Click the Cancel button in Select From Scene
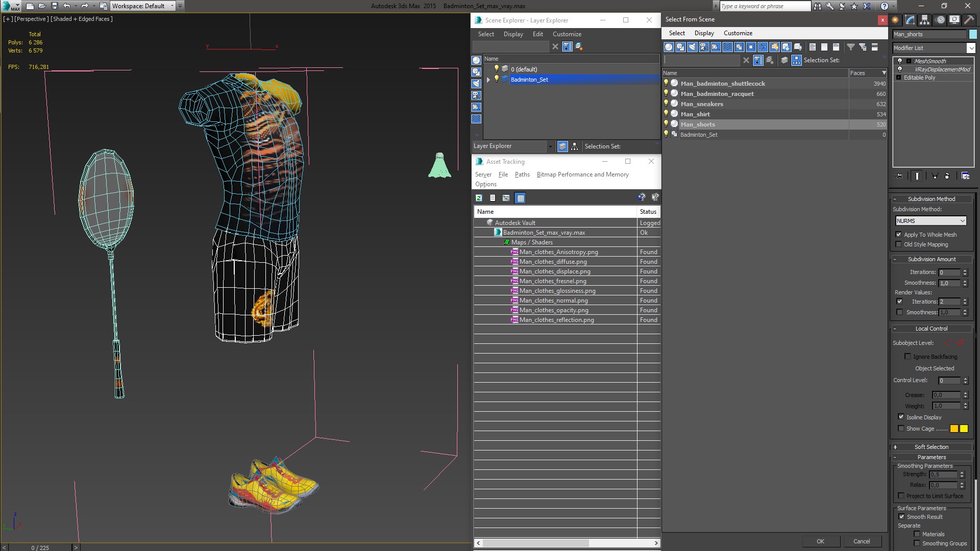 [862, 541]
